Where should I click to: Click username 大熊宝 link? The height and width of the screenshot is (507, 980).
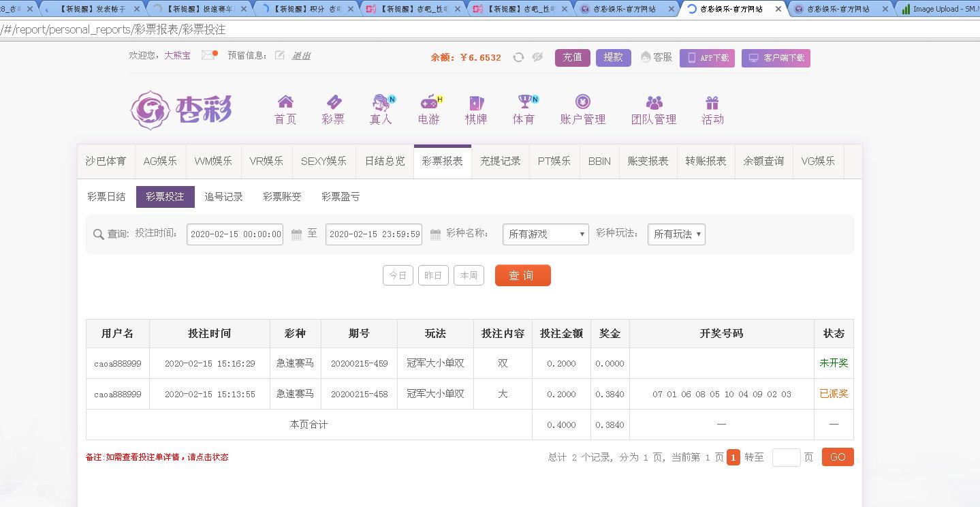[x=178, y=56]
